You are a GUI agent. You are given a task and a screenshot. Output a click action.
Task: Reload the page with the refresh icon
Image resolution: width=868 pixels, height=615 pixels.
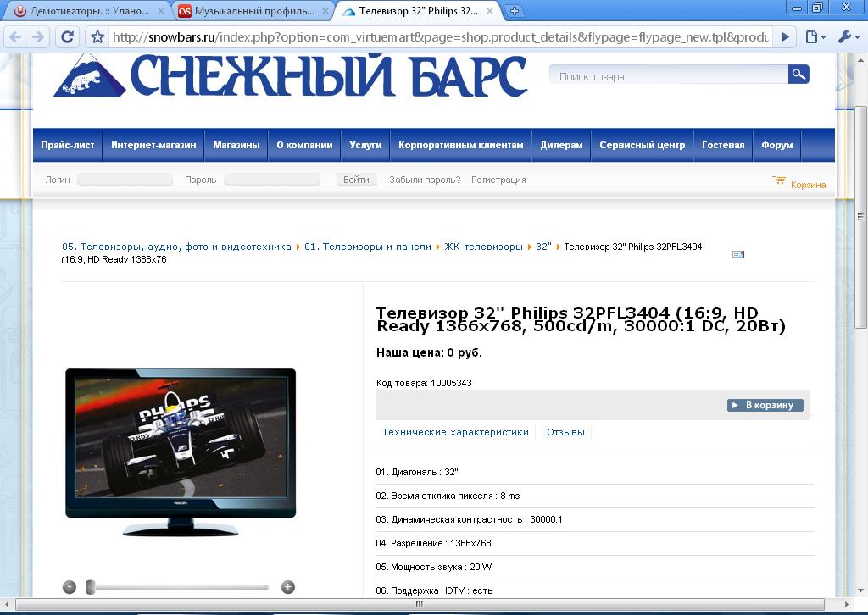coord(67,37)
